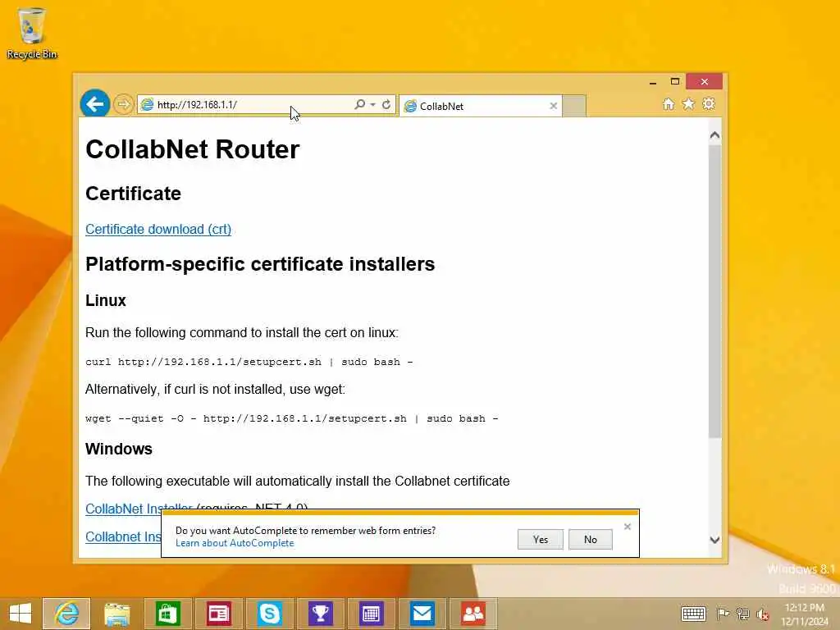Screen dimensions: 840x630
Task: Maximize the Internet Explorer window
Action: click(675, 81)
